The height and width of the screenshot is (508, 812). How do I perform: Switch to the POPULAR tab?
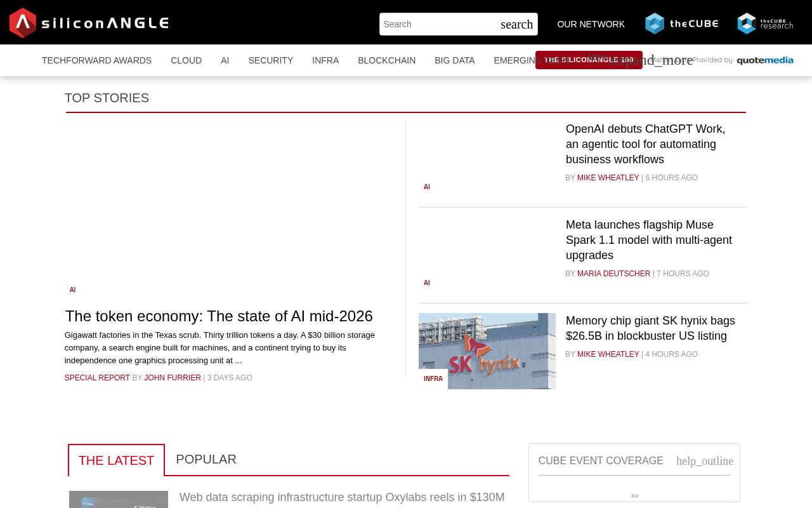(x=206, y=459)
